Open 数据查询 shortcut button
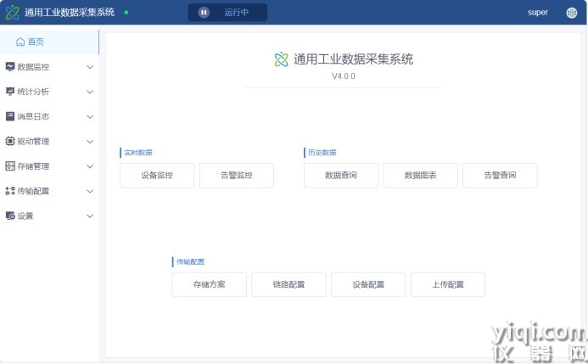 click(341, 175)
